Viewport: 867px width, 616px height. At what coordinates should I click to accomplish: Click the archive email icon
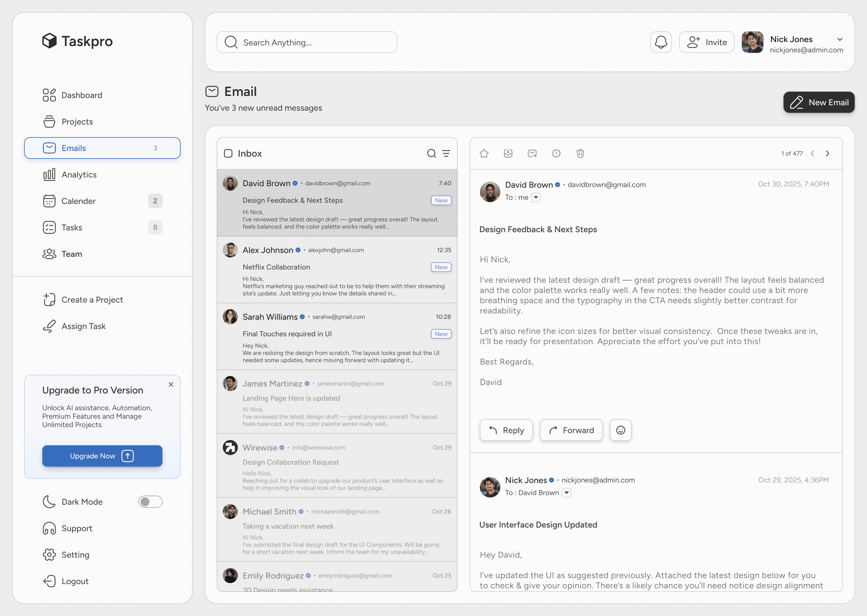click(508, 154)
